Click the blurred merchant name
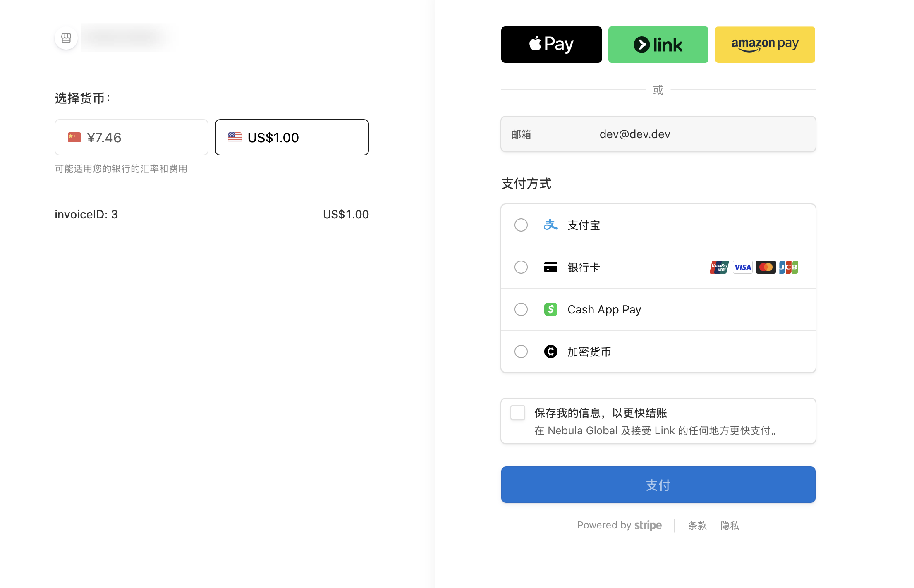 coord(127,37)
